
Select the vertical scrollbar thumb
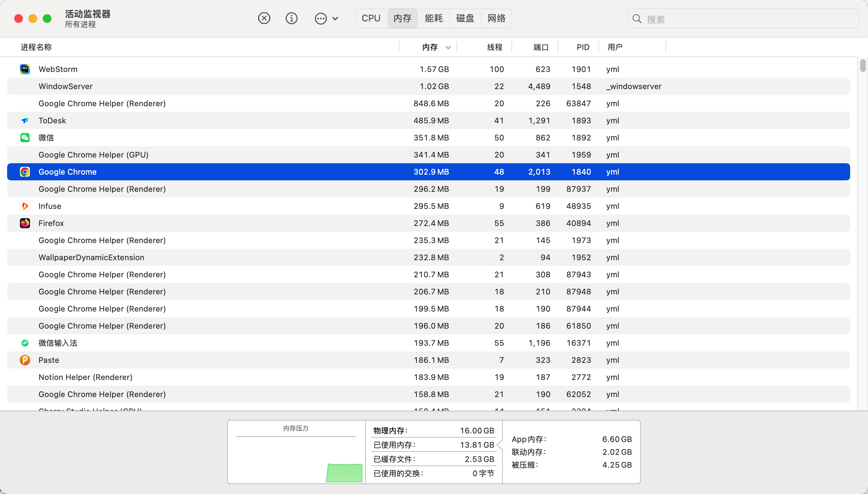tap(863, 66)
